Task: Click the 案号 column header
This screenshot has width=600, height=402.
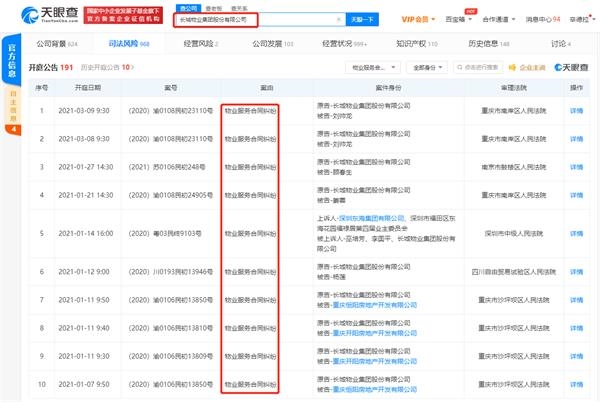Action: [x=171, y=88]
